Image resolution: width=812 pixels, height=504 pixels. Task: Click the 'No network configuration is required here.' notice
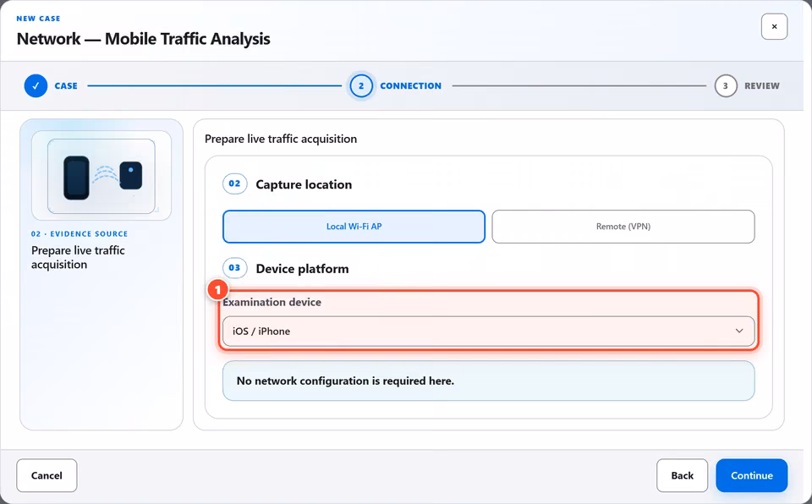coord(488,381)
